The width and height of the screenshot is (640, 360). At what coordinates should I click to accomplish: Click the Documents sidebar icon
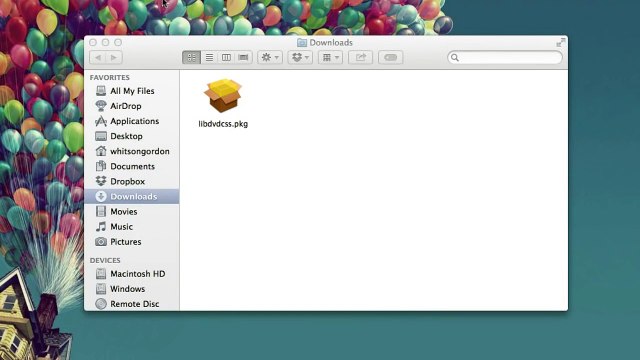[101, 166]
